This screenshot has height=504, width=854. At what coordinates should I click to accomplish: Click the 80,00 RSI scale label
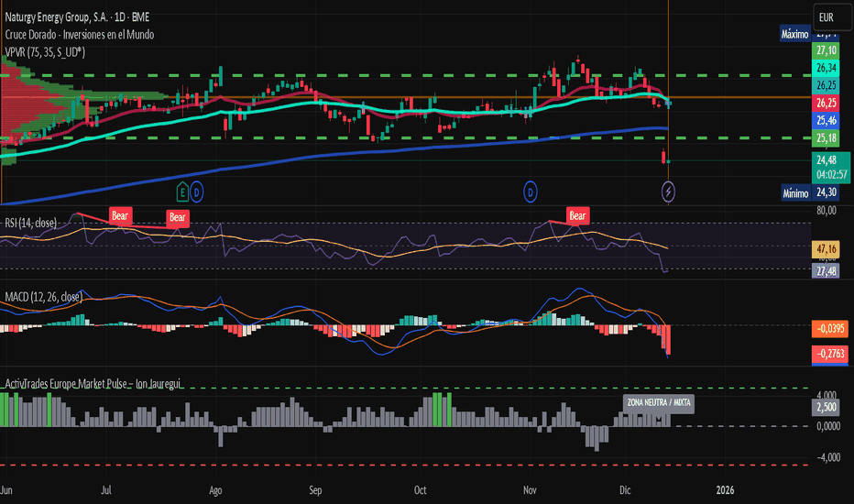(x=827, y=211)
